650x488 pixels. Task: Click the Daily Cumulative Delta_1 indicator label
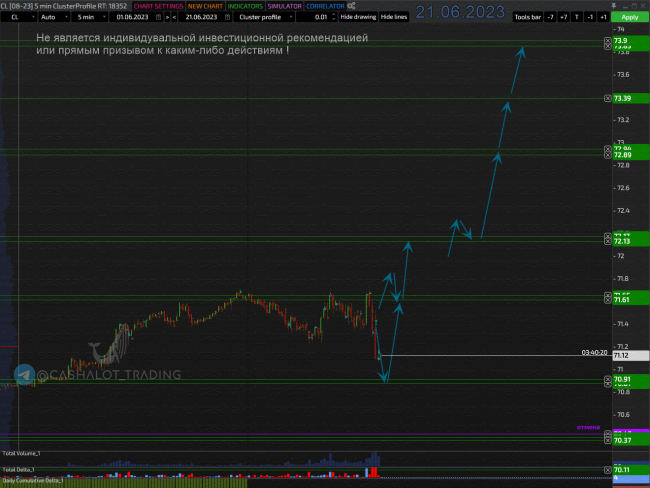point(33,480)
